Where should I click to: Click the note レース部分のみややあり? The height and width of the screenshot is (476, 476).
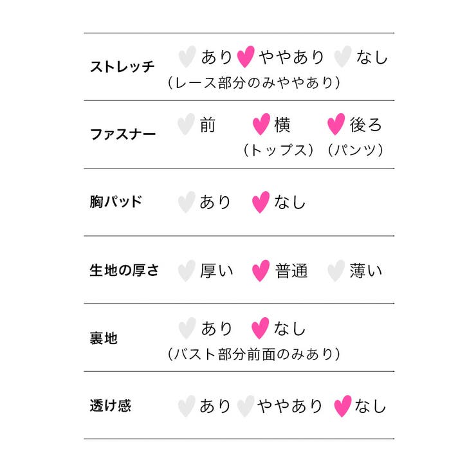(253, 83)
